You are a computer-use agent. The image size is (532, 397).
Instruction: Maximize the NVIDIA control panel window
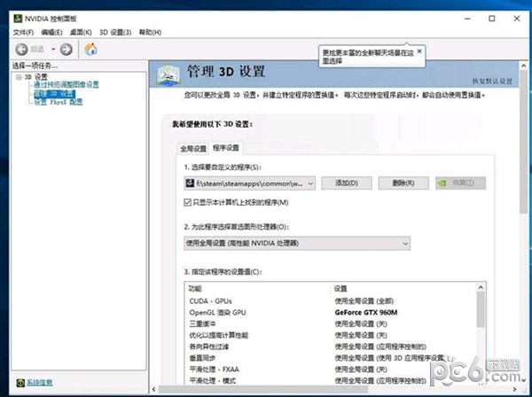tap(492, 19)
